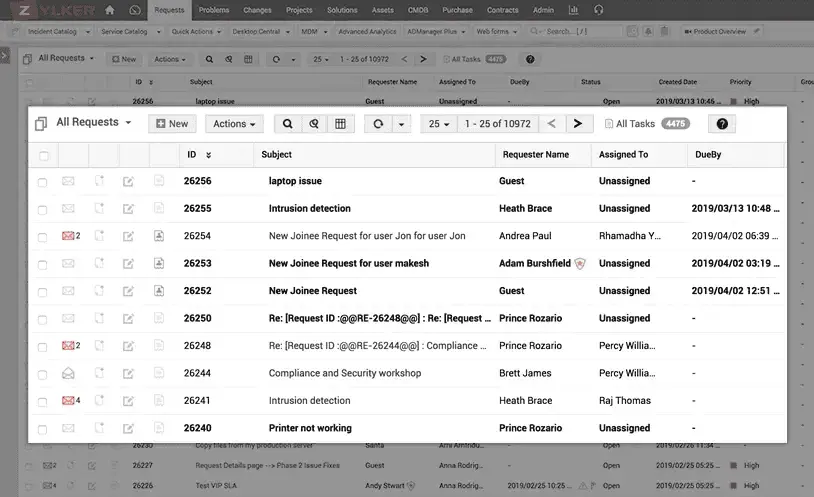Switch to the Assets tab

pos(382,10)
